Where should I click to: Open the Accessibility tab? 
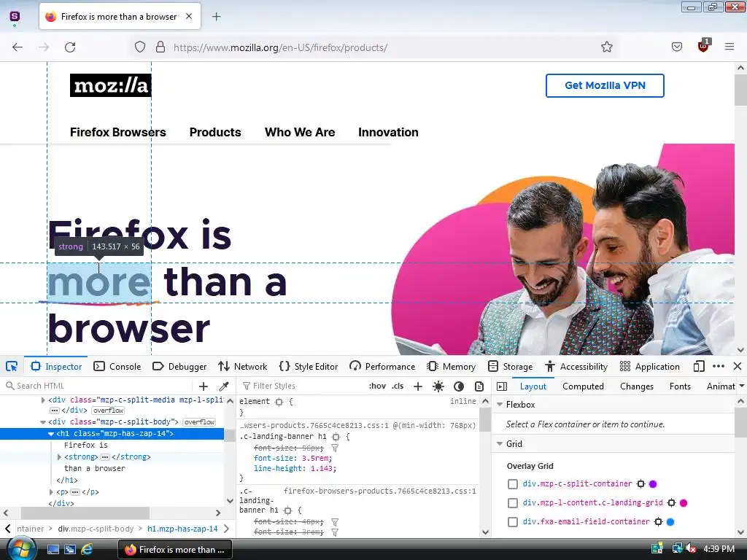click(x=576, y=367)
